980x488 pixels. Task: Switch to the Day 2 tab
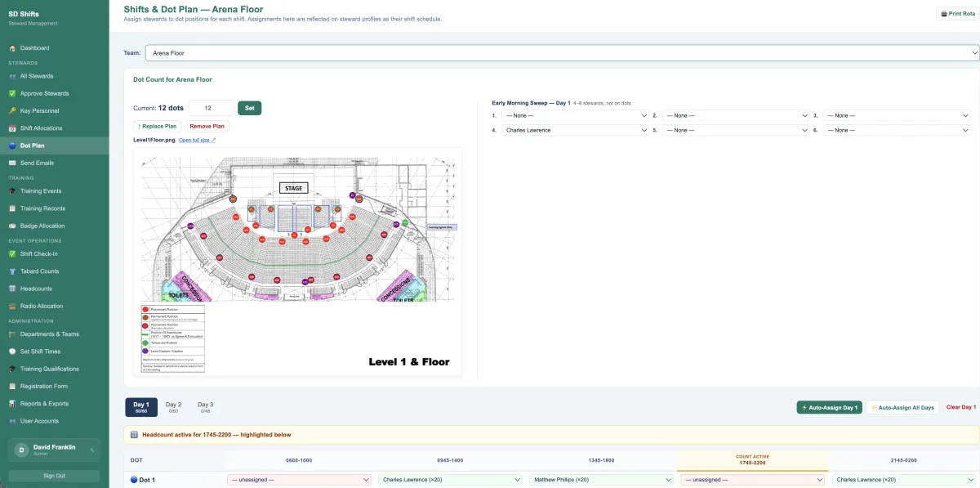pos(173,407)
